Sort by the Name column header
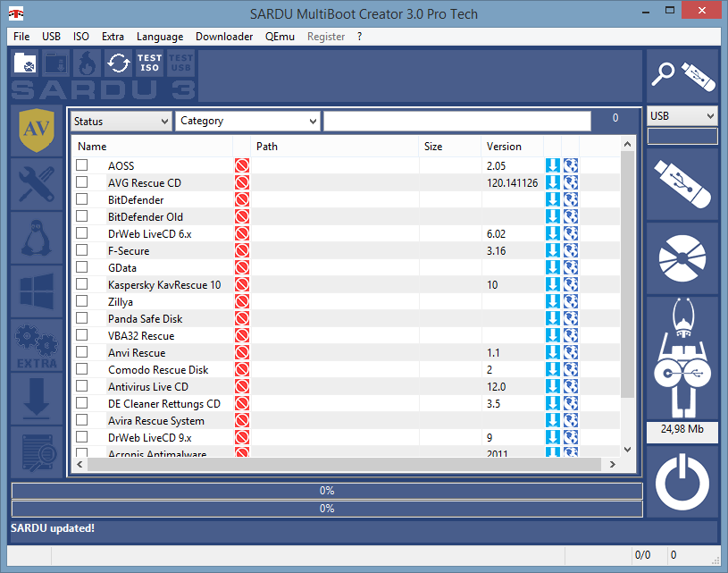Screen dimensions: 728x573 (x=152, y=147)
